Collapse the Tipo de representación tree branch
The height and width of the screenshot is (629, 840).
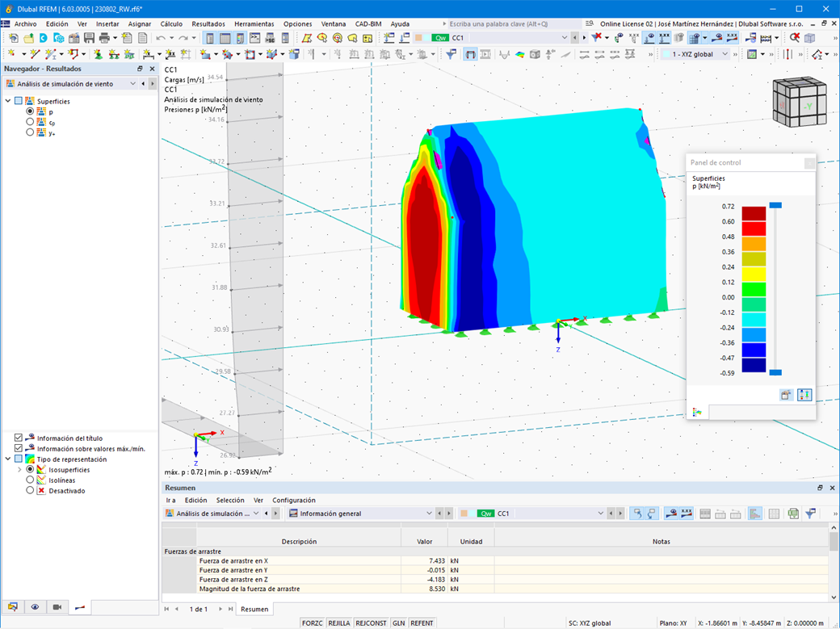[x=6, y=459]
